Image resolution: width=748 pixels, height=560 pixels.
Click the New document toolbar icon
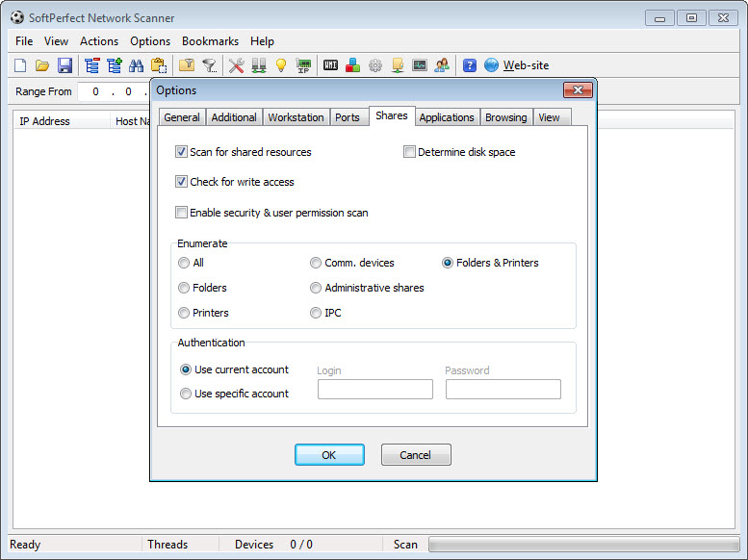(x=20, y=65)
